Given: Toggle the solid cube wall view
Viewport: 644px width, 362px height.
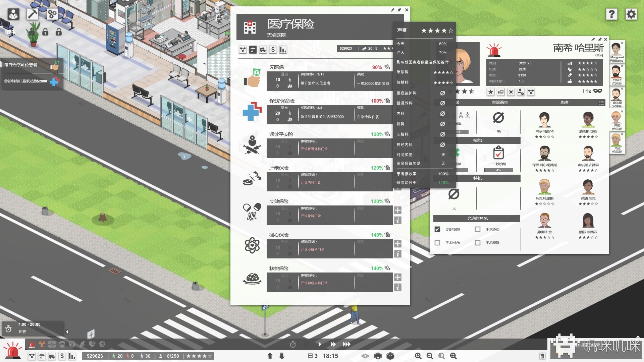Looking at the screenshot, I should [390, 356].
